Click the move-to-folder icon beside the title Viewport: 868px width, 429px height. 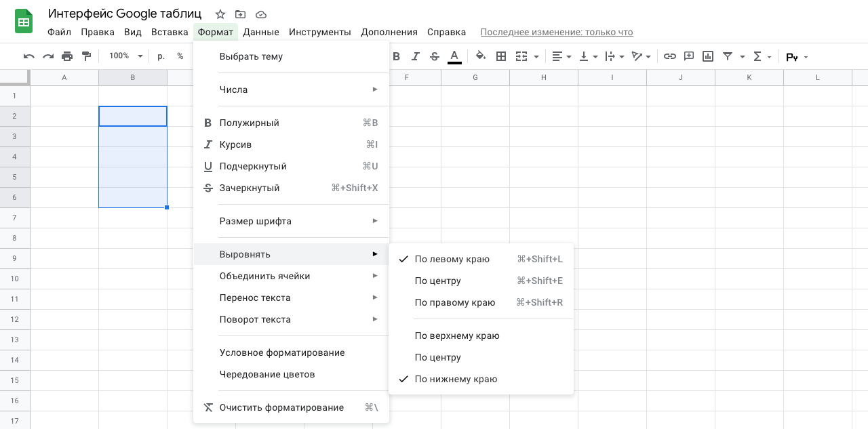(240, 14)
